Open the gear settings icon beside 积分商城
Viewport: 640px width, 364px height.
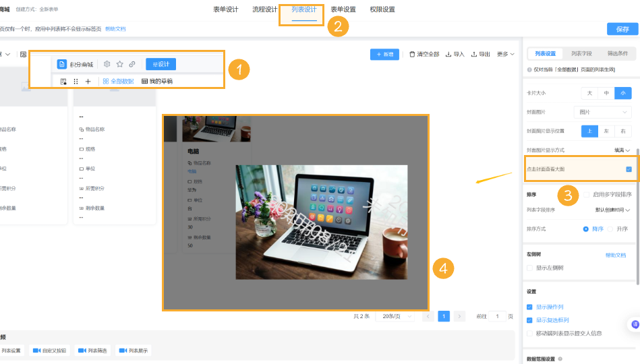coord(107,64)
